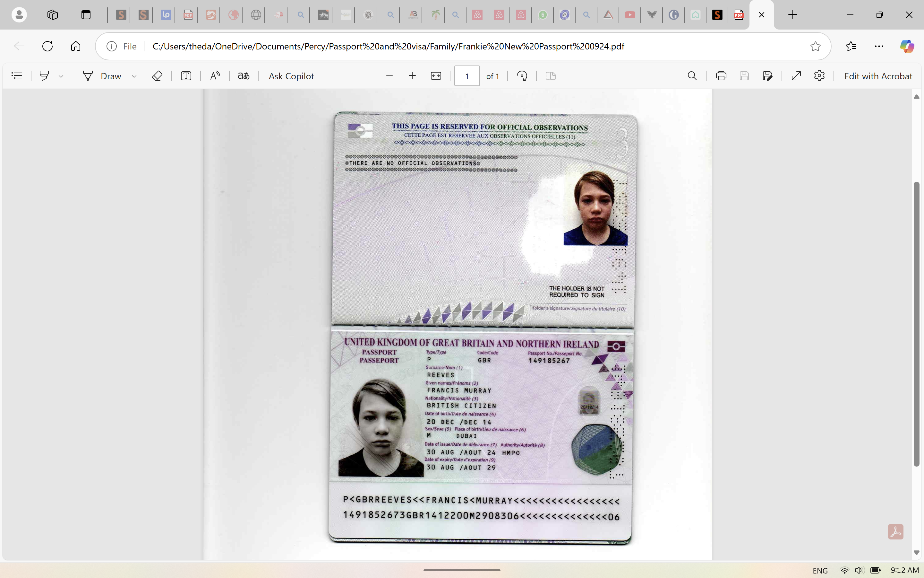The image size is (924, 578).
Task: View site information next to File
Action: coord(112,46)
